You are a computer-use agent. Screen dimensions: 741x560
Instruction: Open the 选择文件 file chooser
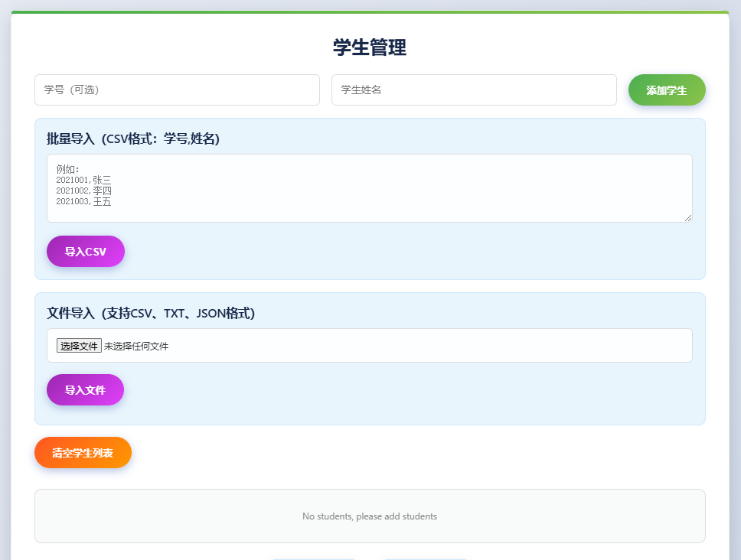point(79,346)
